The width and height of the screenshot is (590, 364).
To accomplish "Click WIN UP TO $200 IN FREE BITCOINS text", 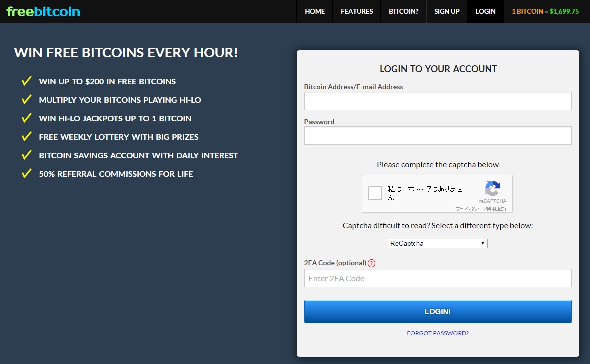I will (x=107, y=81).
